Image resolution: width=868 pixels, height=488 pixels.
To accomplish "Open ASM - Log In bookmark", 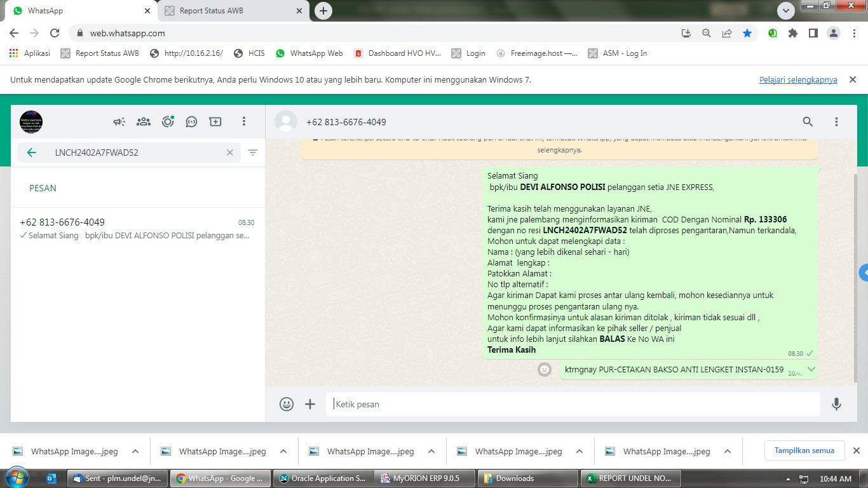I will 618,53.
